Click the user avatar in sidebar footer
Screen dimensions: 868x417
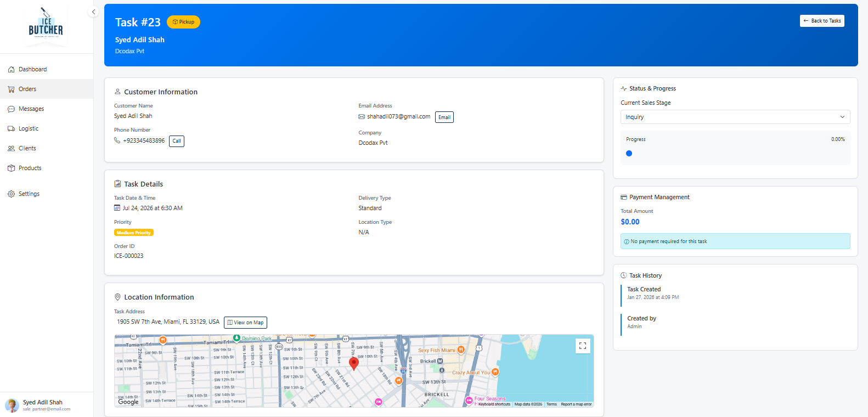(12, 405)
